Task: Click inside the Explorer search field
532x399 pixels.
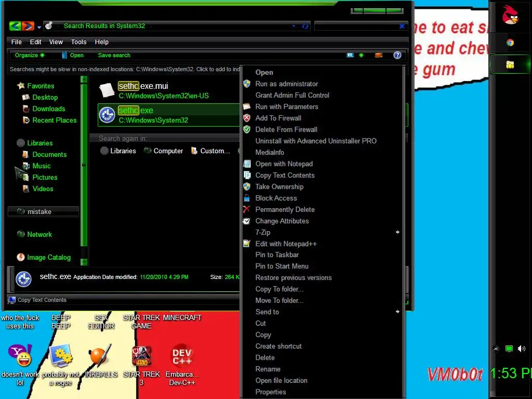Action: coord(356,26)
